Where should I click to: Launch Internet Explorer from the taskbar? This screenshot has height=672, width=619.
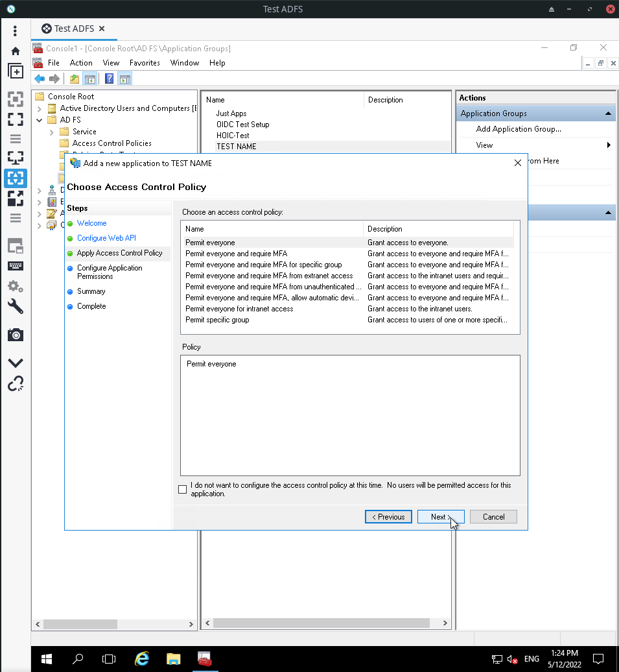point(141,658)
